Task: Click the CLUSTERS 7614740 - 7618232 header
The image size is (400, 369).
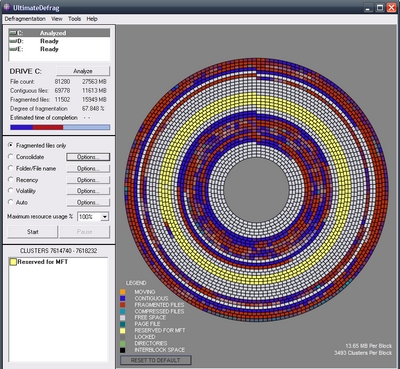Action: coord(59,251)
